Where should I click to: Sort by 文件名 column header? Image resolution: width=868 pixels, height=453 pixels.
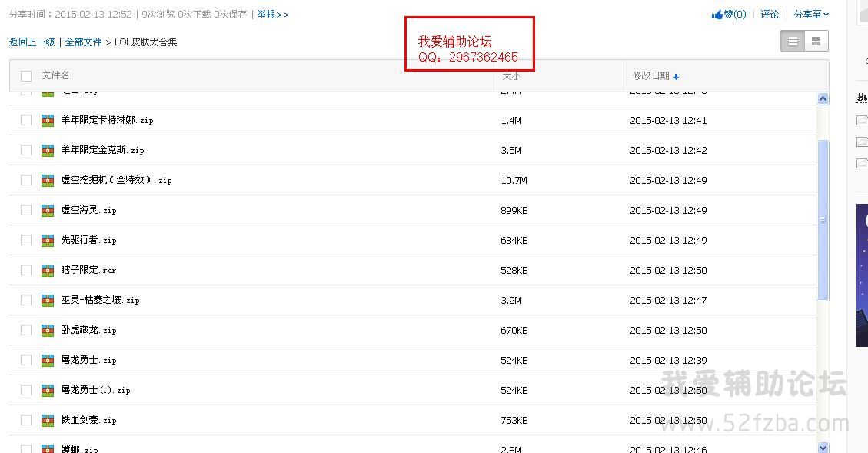[x=55, y=75]
